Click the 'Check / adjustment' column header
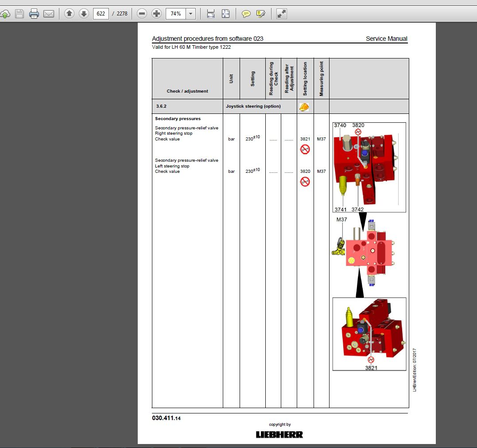 click(187, 91)
